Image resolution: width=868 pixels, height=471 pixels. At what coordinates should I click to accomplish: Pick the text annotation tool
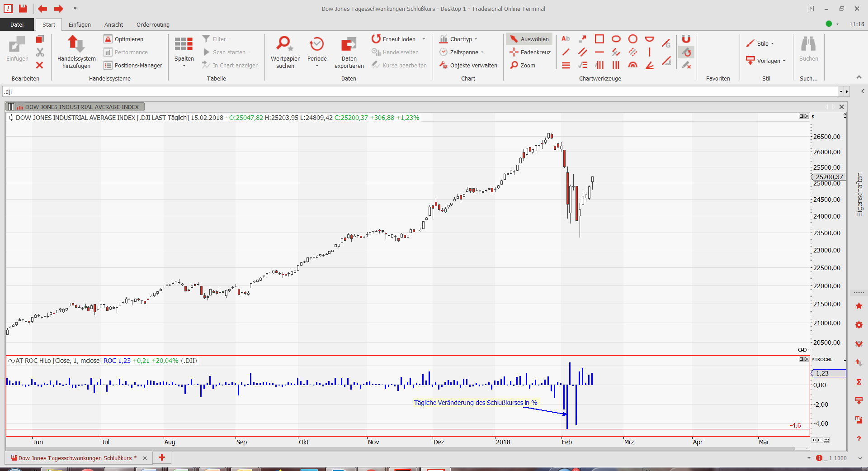click(x=566, y=39)
